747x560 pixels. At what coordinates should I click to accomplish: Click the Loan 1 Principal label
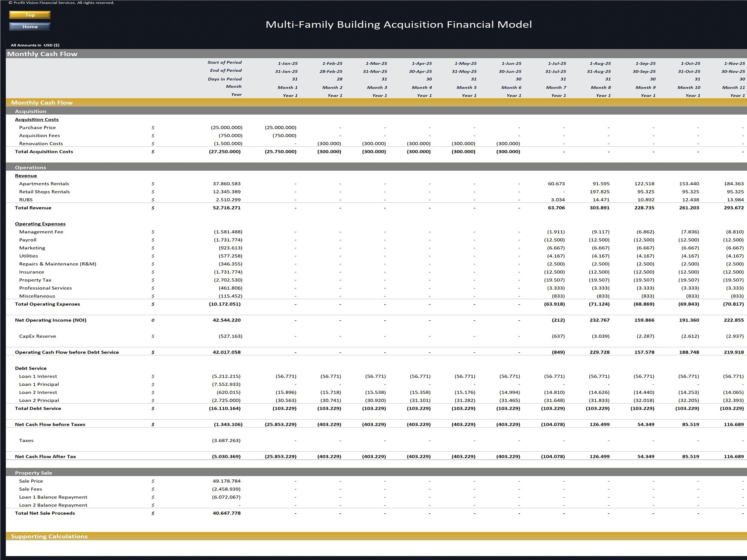[39, 385]
